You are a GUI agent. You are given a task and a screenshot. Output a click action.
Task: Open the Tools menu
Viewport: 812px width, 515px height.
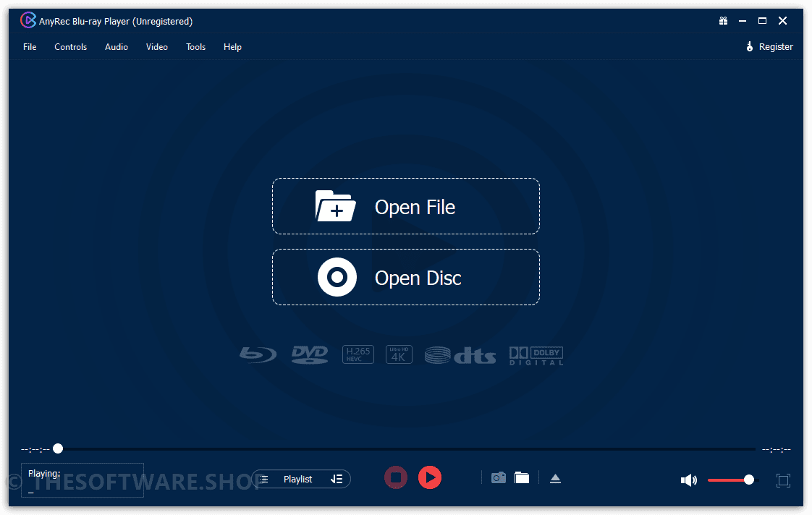tap(195, 47)
